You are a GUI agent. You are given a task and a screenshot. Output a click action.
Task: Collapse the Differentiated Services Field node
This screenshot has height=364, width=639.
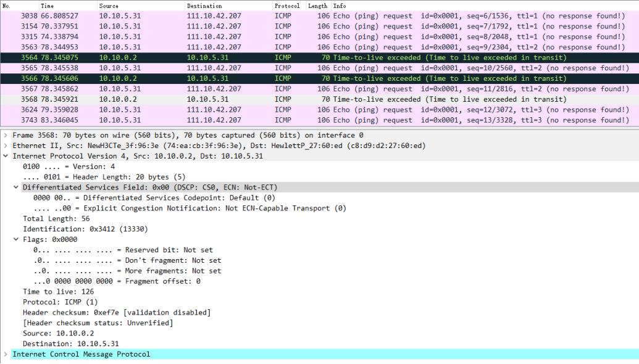pyautogui.click(x=16, y=188)
